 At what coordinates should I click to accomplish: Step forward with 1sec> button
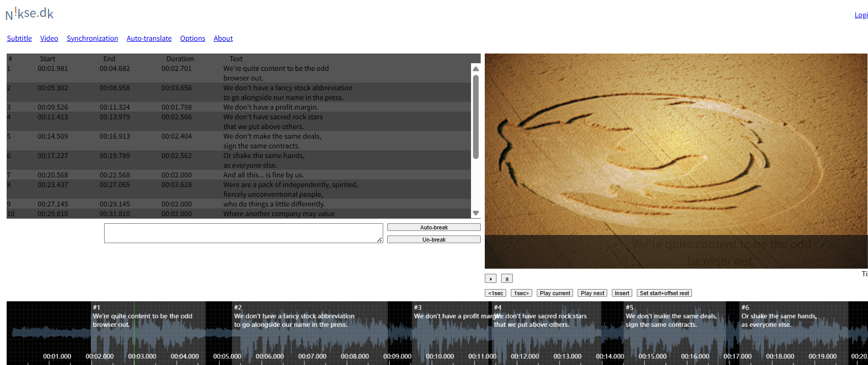pos(522,293)
